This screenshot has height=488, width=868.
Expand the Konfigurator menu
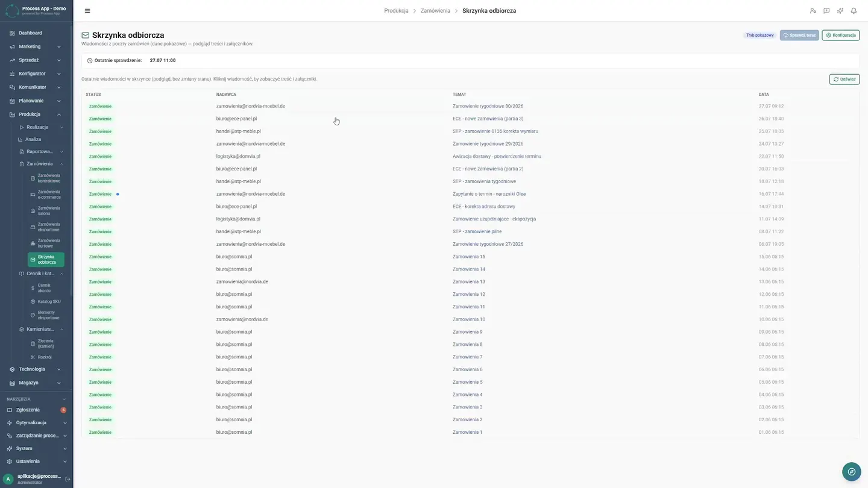pos(36,74)
